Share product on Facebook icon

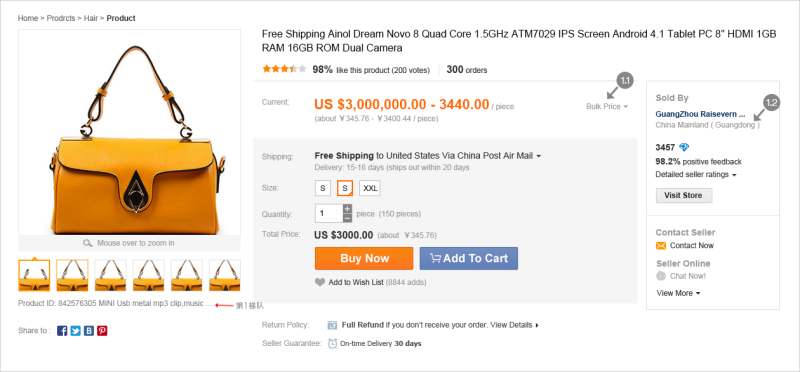coord(62,331)
